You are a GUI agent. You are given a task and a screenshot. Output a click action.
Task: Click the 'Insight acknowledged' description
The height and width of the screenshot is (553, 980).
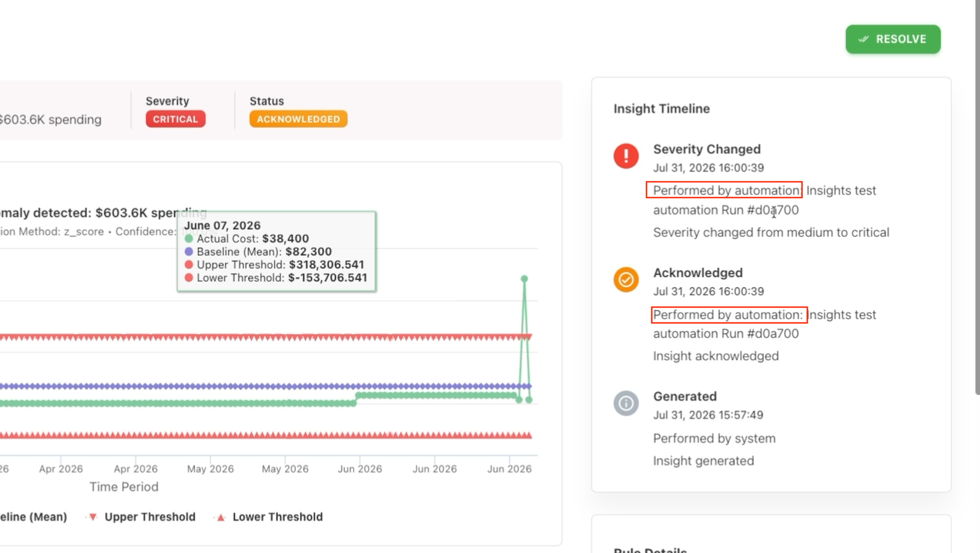click(x=716, y=356)
